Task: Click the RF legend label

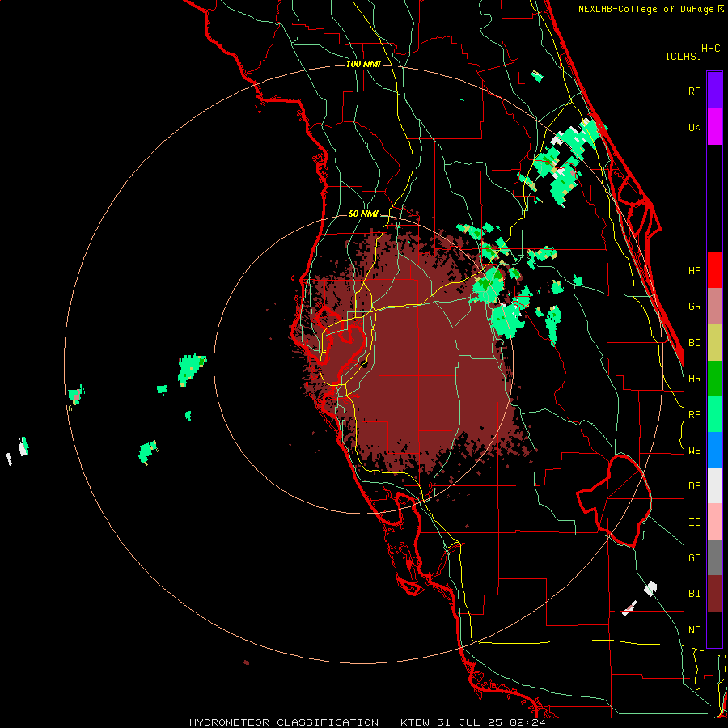Action: pos(694,91)
